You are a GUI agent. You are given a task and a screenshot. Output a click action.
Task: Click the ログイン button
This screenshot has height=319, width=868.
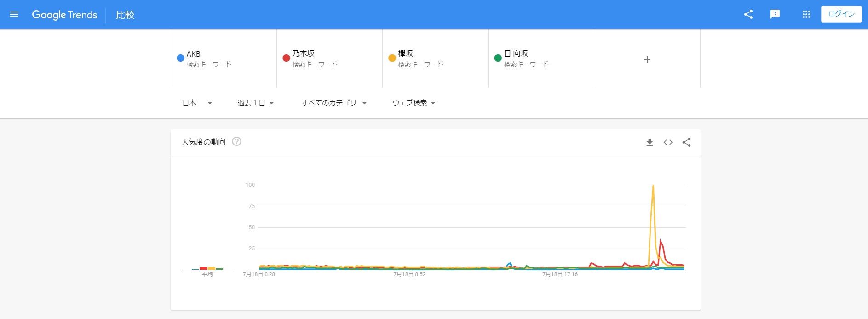coord(841,14)
